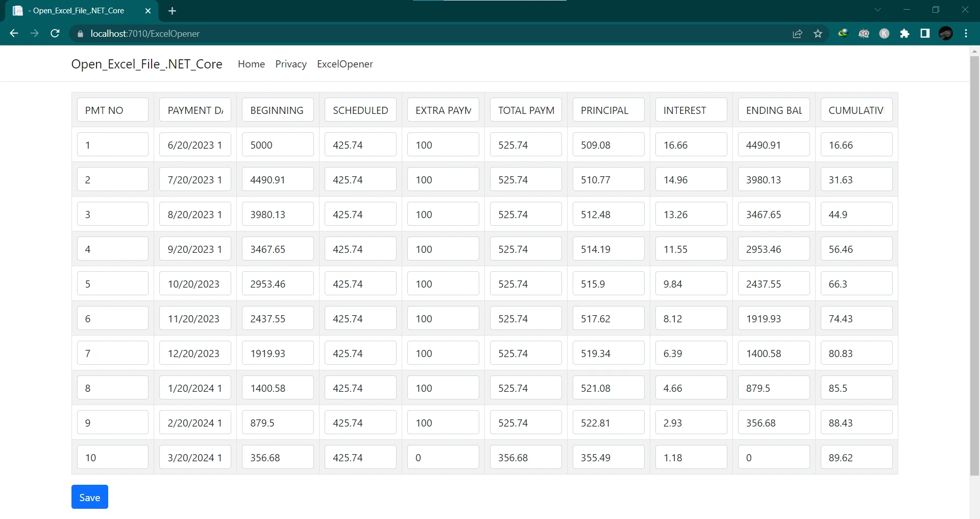Click the browser back arrow
The image size is (980, 519).
(14, 34)
